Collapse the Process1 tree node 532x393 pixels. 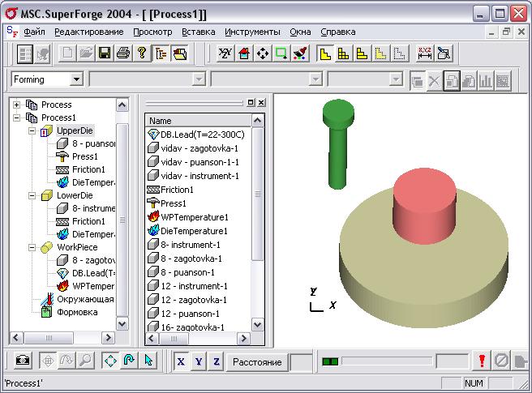[x=16, y=117]
